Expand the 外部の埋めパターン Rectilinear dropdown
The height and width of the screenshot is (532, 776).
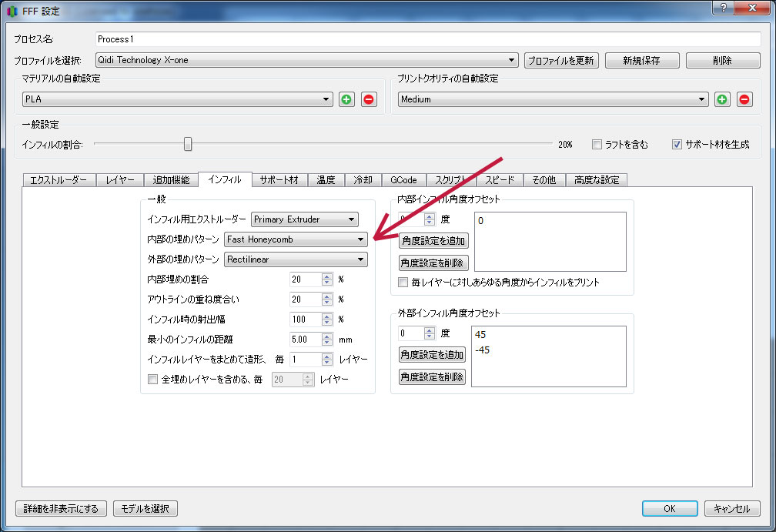point(296,259)
